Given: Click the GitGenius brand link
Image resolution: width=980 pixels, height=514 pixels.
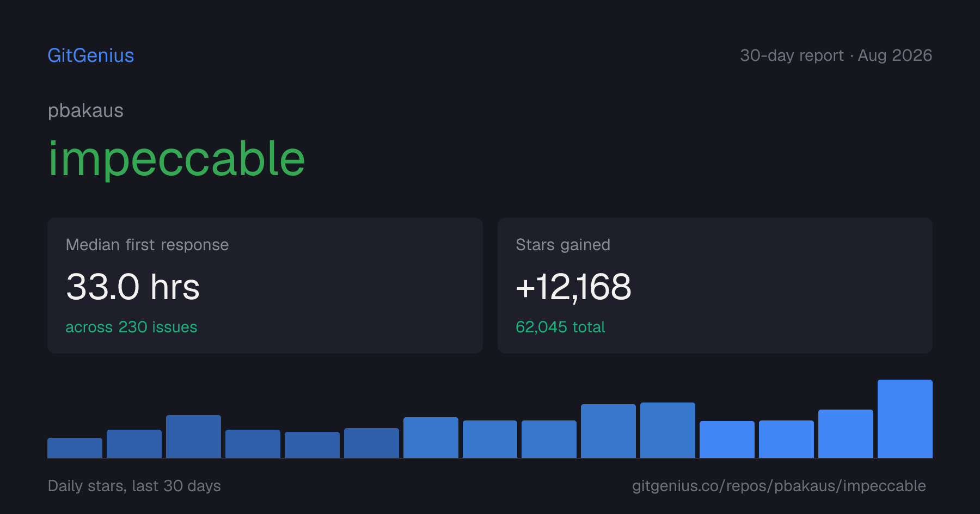Looking at the screenshot, I should pyautogui.click(x=91, y=55).
